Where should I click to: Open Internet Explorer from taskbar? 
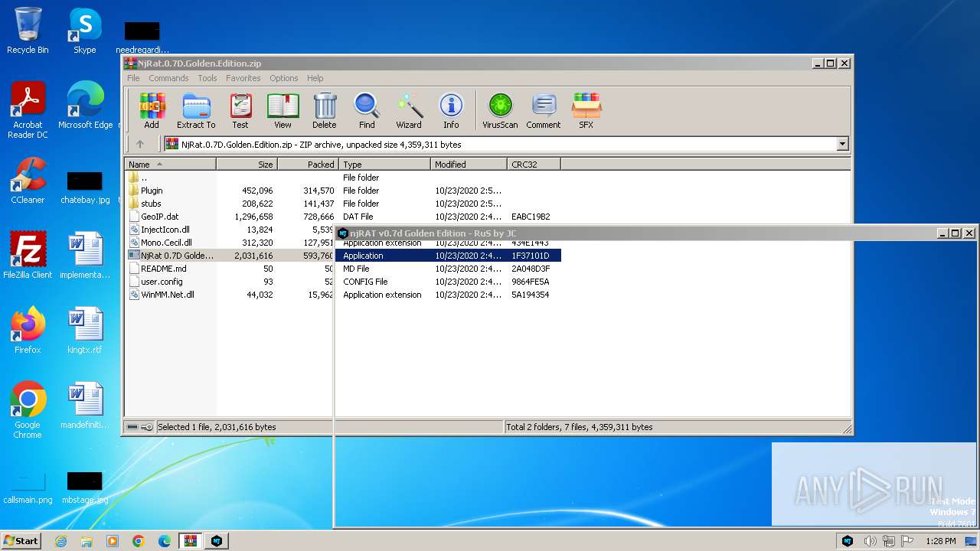pyautogui.click(x=60, y=541)
